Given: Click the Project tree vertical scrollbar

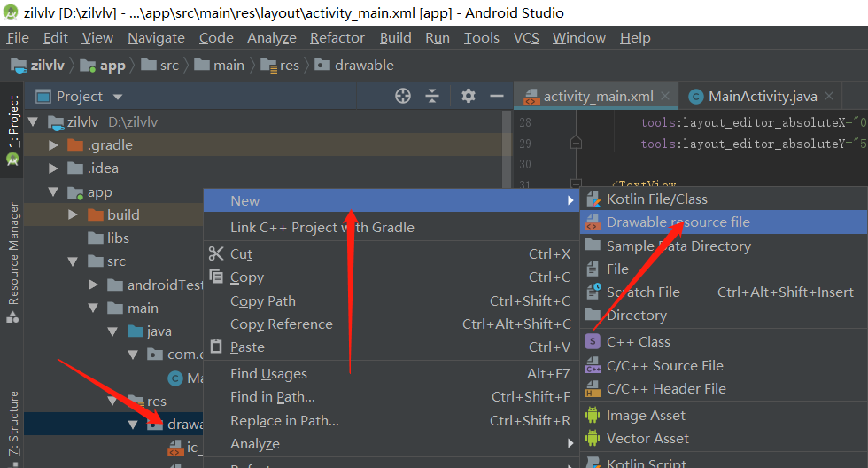Looking at the screenshot, I should click(507, 148).
